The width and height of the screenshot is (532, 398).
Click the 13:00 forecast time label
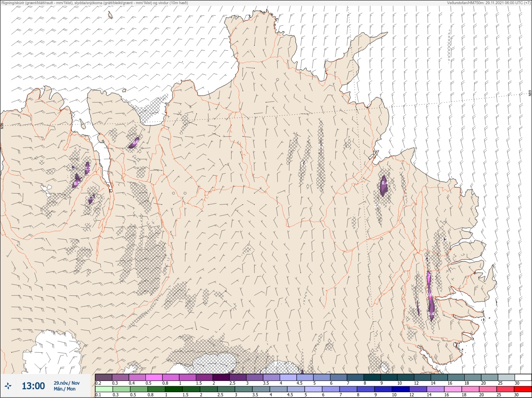[33, 386]
